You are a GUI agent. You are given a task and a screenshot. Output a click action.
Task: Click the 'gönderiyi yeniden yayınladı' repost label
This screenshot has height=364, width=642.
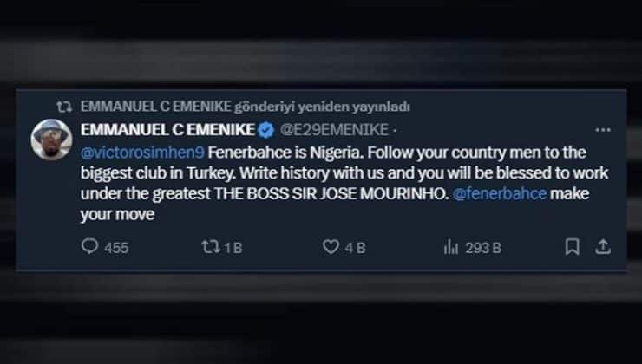[322, 107]
